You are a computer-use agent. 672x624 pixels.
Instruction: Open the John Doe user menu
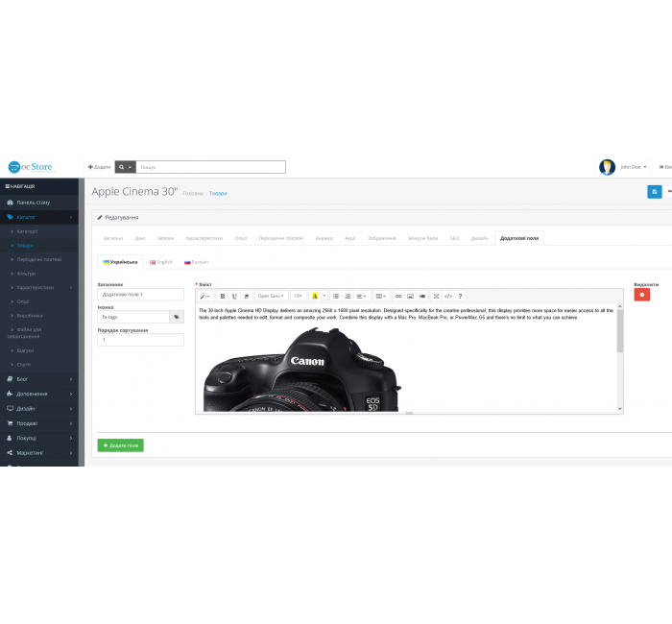pos(634,167)
